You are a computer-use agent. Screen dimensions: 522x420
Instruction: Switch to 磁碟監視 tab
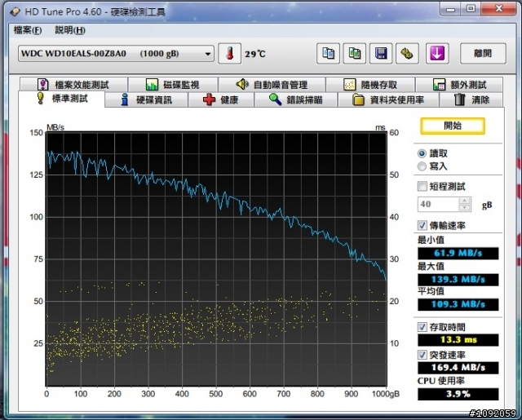coord(173,85)
